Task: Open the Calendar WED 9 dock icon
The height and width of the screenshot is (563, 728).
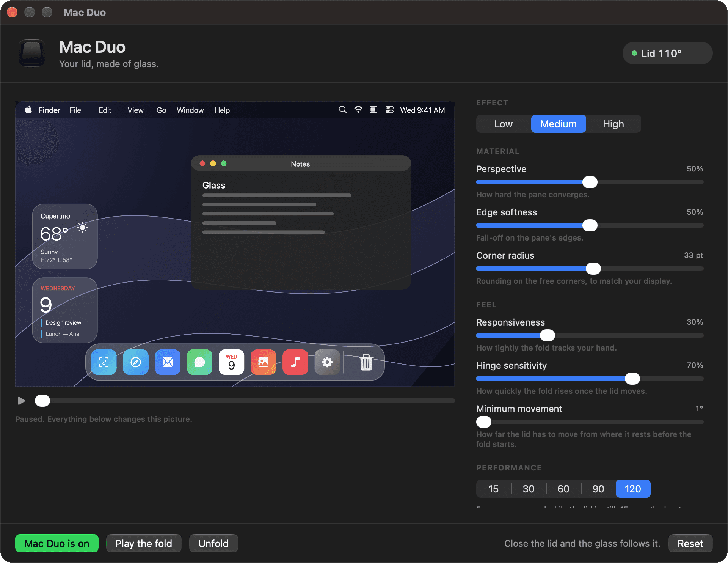Action: (x=231, y=362)
